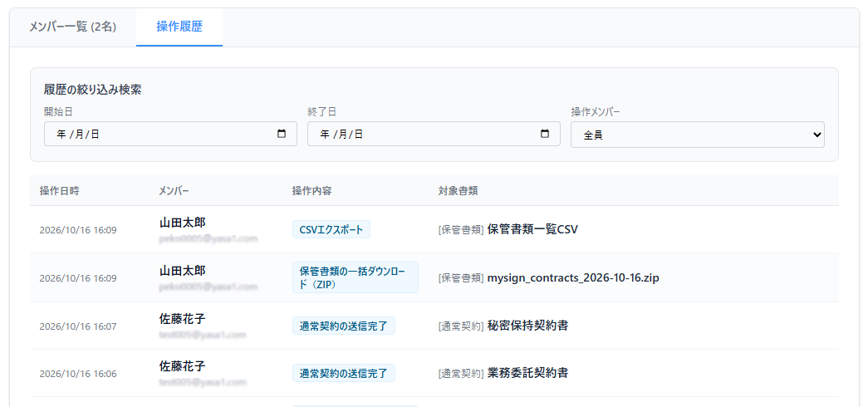Select mysign_contracts_2026-10-16.zip file name
Viewport: 868px width, 407px height.
573,277
